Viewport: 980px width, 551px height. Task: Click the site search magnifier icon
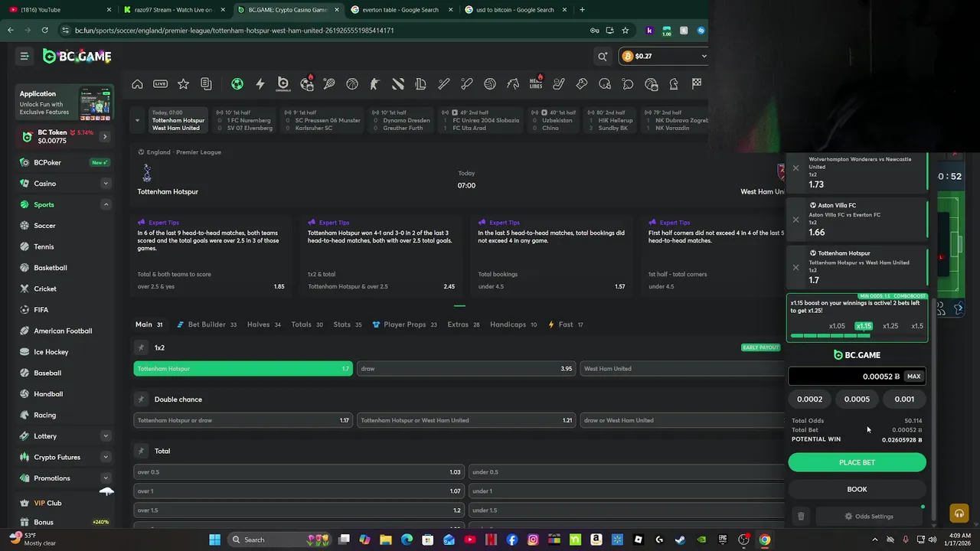pos(603,56)
